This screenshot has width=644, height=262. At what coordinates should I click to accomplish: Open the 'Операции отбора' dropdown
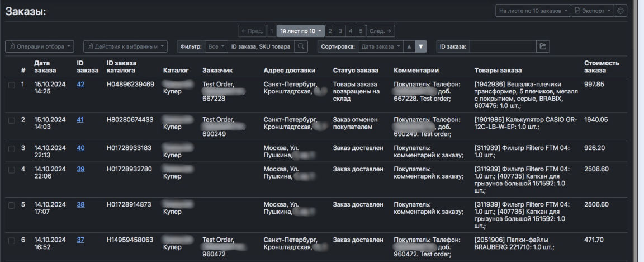40,46
